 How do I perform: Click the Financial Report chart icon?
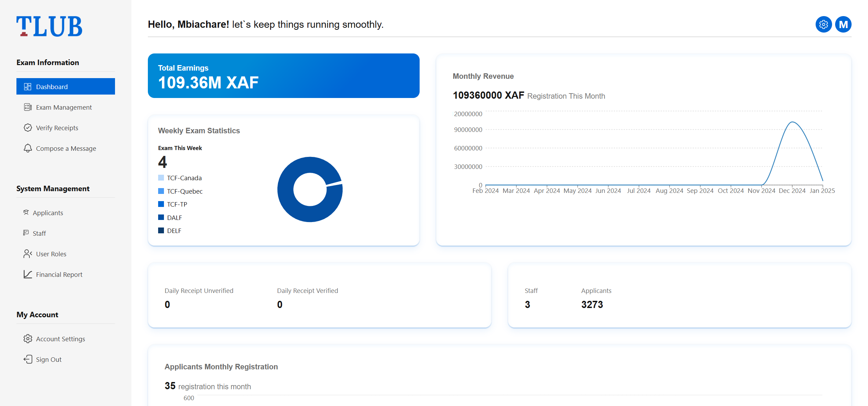pos(28,274)
